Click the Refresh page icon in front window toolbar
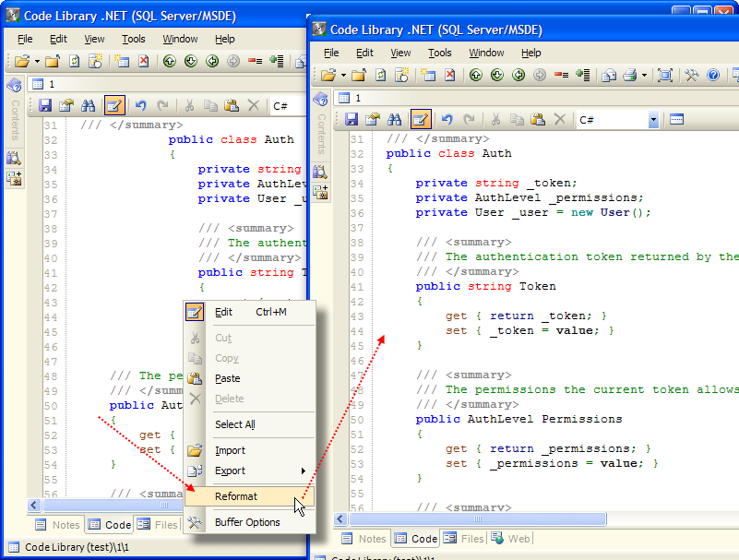 [380, 75]
